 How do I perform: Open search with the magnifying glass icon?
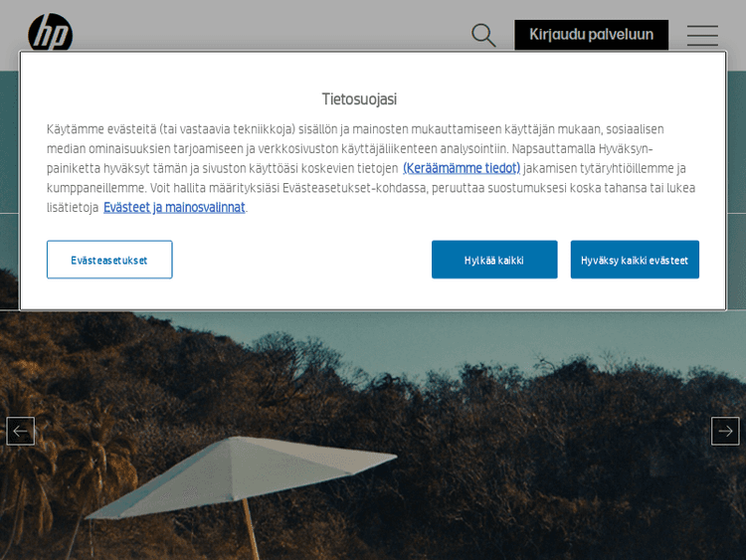[x=483, y=35]
